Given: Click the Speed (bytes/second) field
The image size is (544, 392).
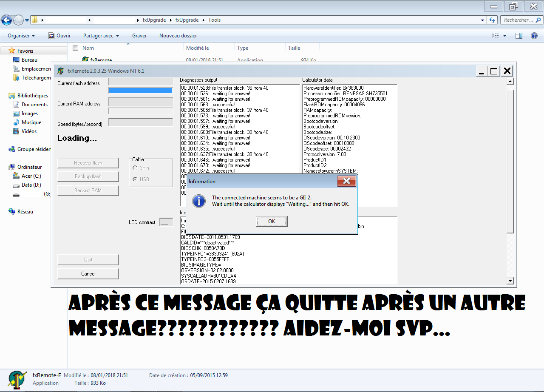Looking at the screenshot, I should (x=141, y=122).
